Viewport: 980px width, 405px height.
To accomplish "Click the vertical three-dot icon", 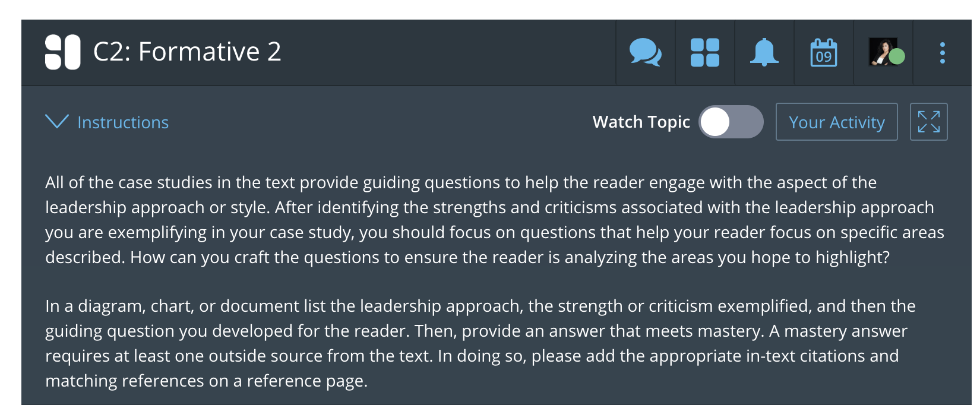I will (x=942, y=53).
